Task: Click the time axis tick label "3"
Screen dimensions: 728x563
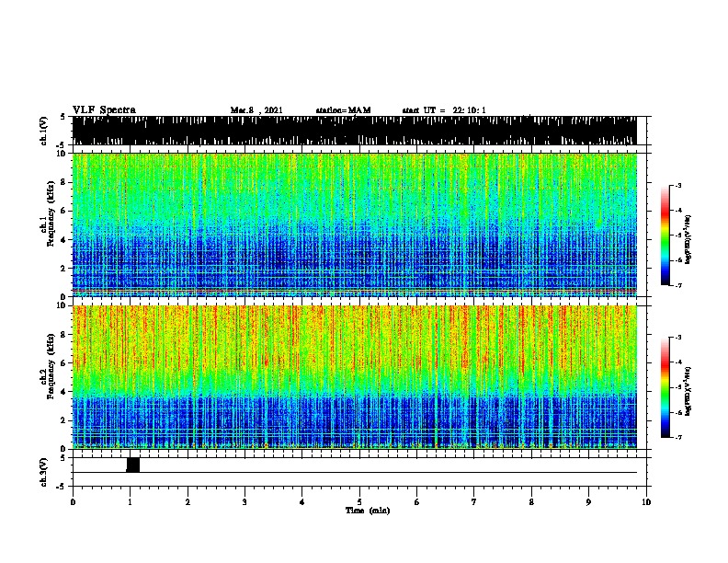Action: [245, 502]
